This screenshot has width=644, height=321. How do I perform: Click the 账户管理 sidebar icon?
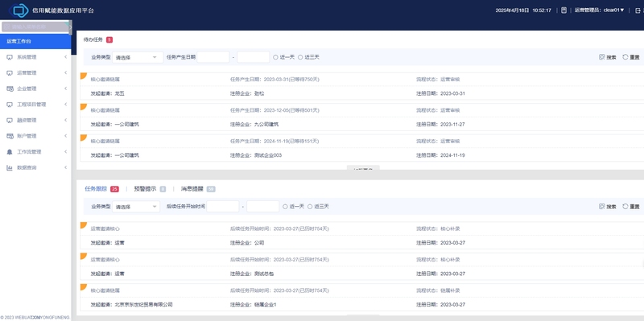[10, 136]
